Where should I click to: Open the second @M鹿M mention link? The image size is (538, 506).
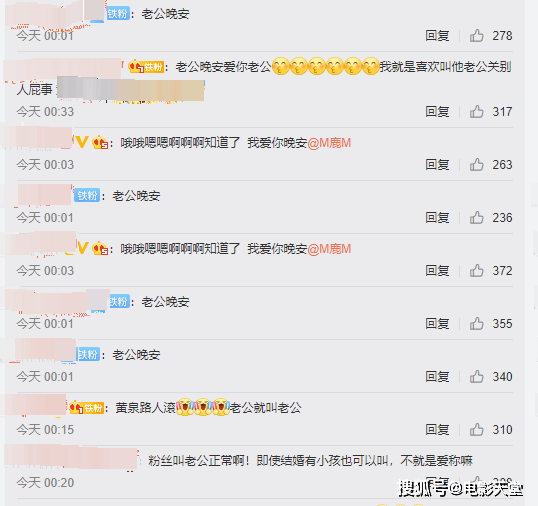tap(329, 249)
